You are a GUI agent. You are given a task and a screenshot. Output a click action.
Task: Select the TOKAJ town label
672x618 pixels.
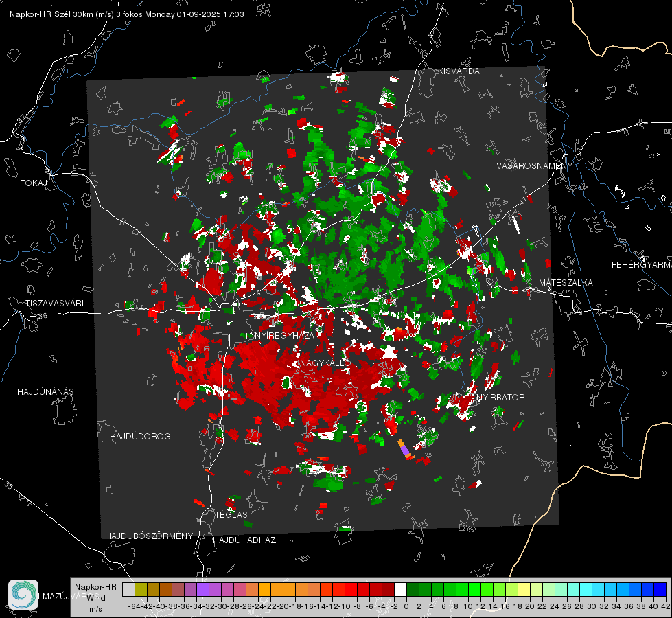(34, 183)
